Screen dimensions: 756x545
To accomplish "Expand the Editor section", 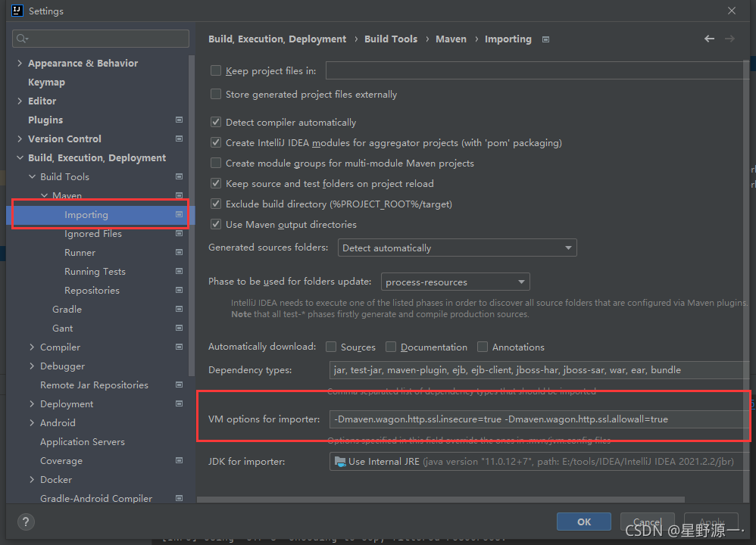I will [x=20, y=101].
